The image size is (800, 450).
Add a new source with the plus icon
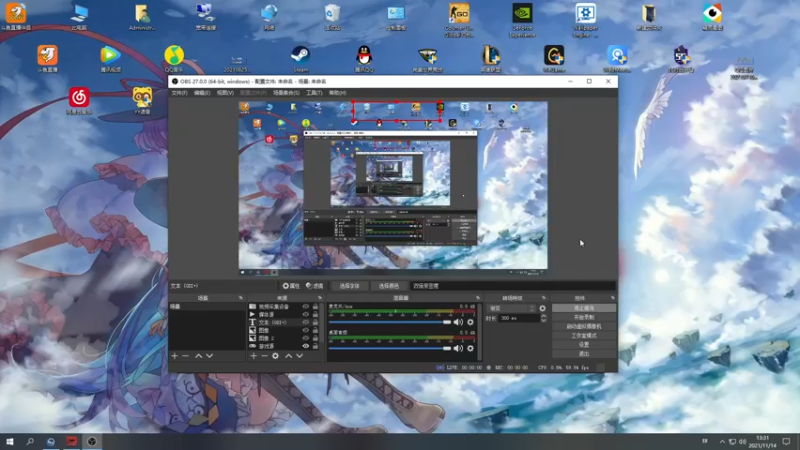click(x=252, y=356)
